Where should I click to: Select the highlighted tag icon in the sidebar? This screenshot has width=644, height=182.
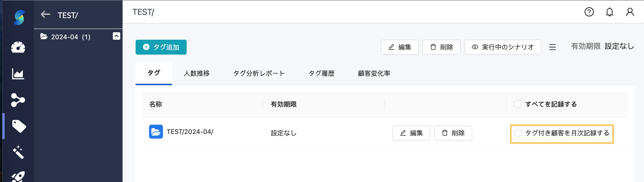[x=19, y=126]
